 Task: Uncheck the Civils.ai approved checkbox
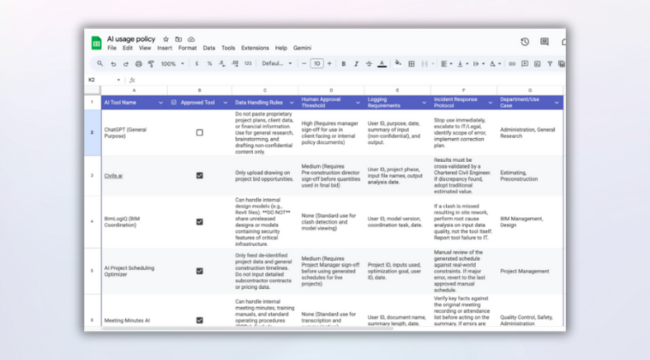click(199, 175)
